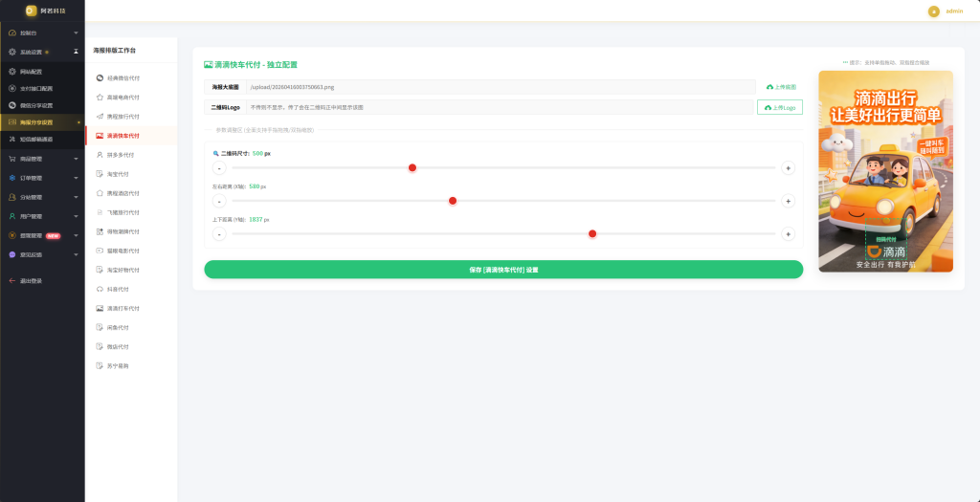Click the 上下距离 Y轴 slider handle

592,233
